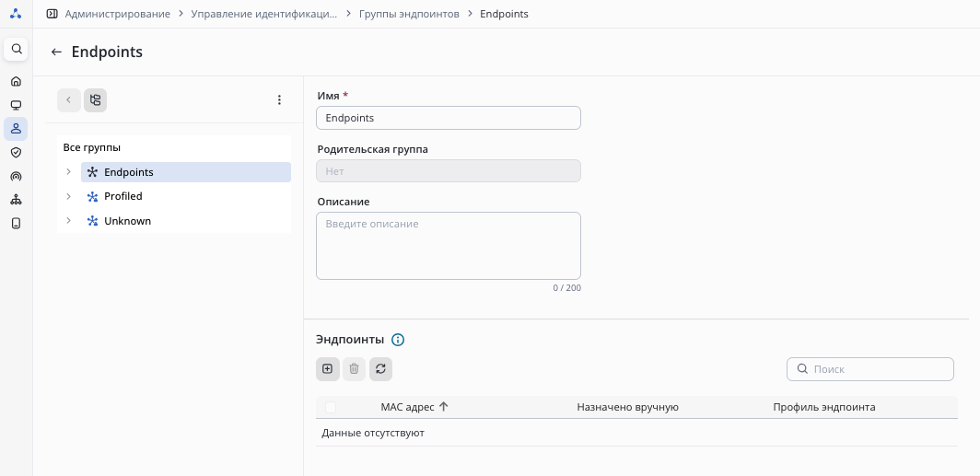Go to the home section in sidebar
Image resolution: width=980 pixels, height=476 pixels.
[x=16, y=81]
